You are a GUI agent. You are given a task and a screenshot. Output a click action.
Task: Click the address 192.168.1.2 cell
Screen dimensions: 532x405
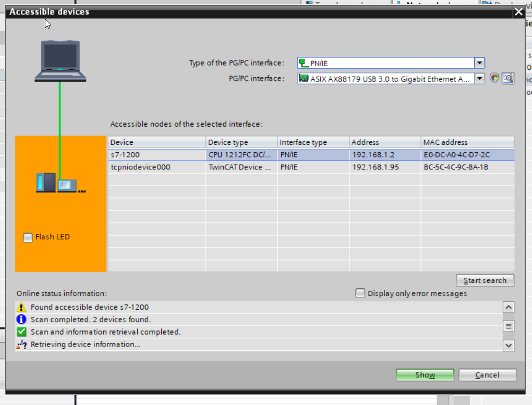tap(385, 155)
